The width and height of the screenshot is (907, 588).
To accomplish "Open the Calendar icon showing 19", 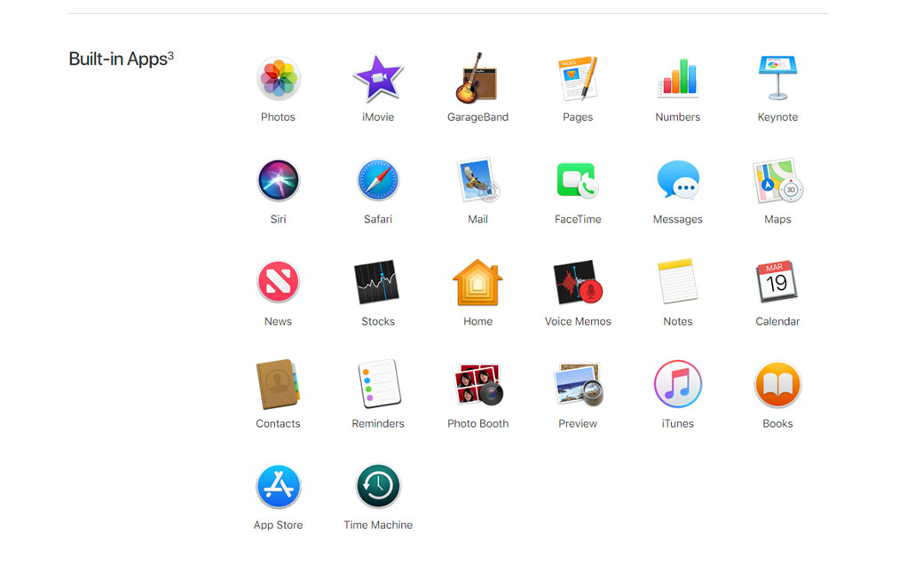I will click(777, 281).
